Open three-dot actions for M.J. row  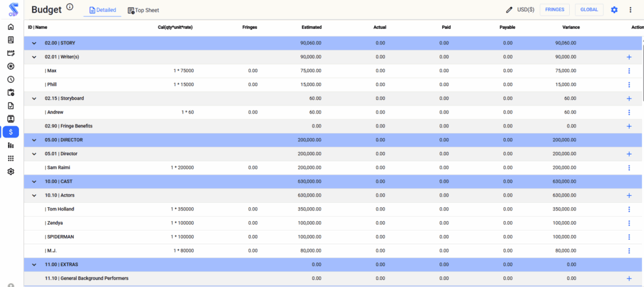tap(629, 251)
